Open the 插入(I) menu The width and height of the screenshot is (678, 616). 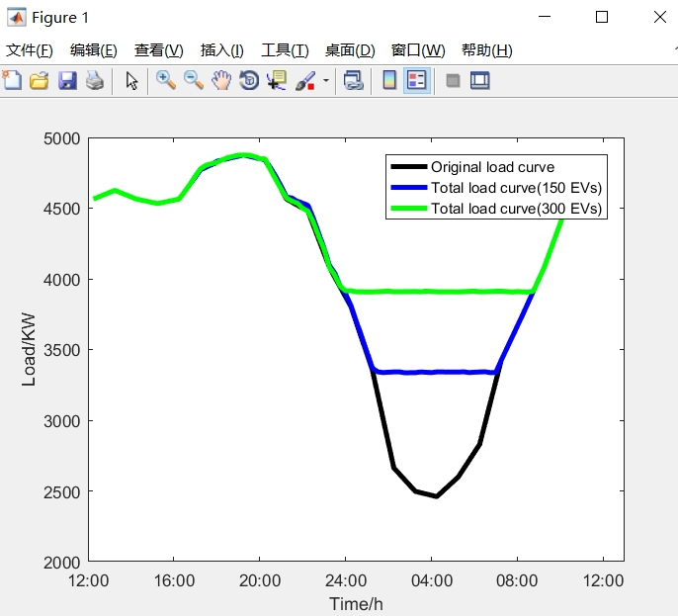(x=221, y=50)
